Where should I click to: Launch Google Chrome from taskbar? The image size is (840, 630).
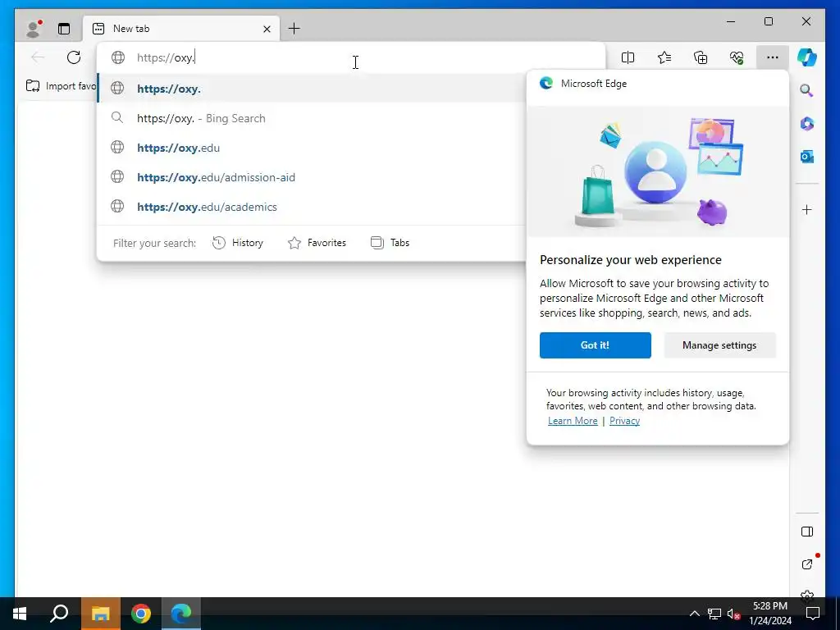pyautogui.click(x=141, y=614)
